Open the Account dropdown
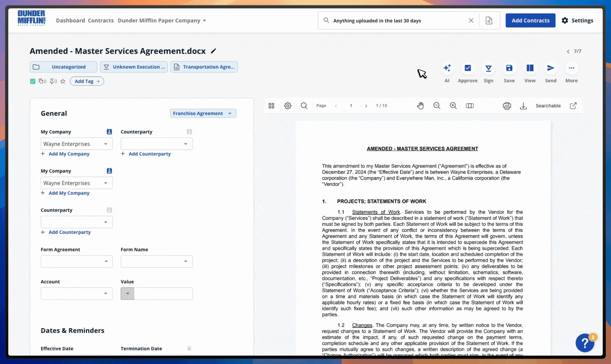 click(x=77, y=294)
